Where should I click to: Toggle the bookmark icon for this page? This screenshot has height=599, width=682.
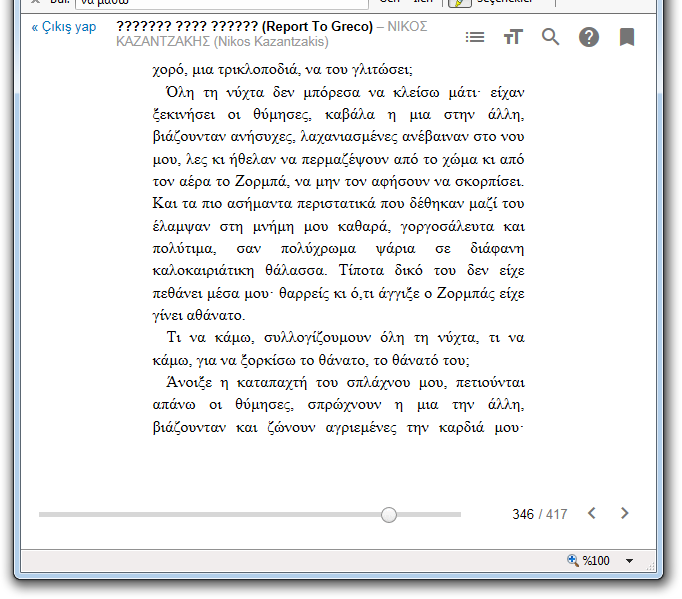(627, 37)
